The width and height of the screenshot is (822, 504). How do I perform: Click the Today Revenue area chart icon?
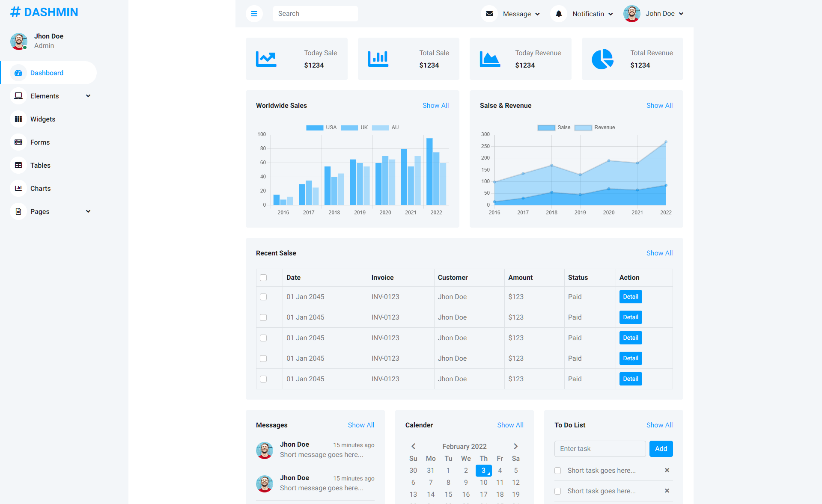click(490, 59)
